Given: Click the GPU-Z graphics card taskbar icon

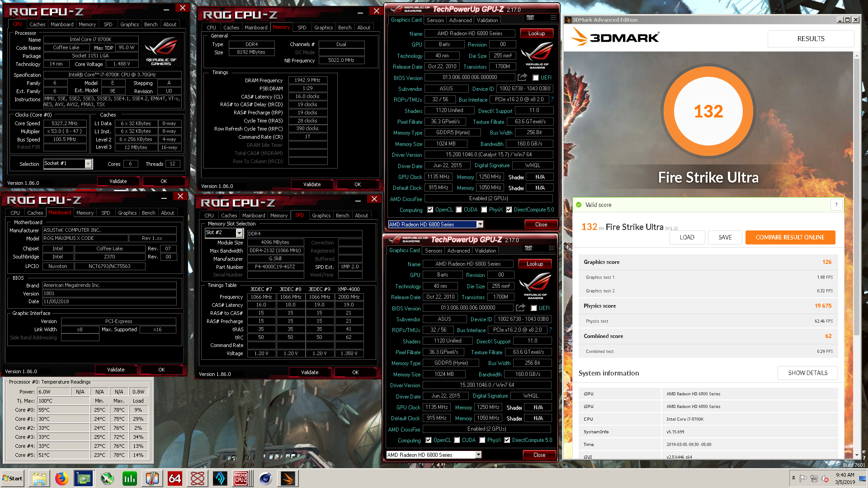Looking at the screenshot, I should 84,479.
